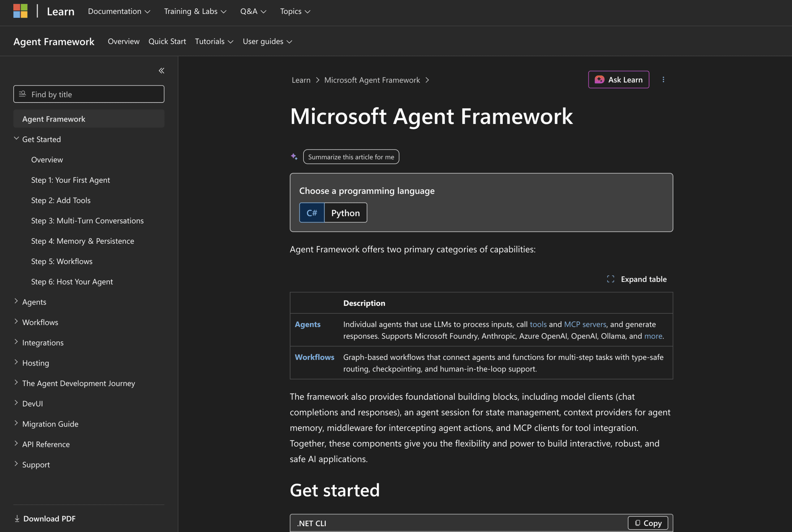This screenshot has width=792, height=532.
Task: Open the more actions vertical dots menu
Action: pos(663,79)
